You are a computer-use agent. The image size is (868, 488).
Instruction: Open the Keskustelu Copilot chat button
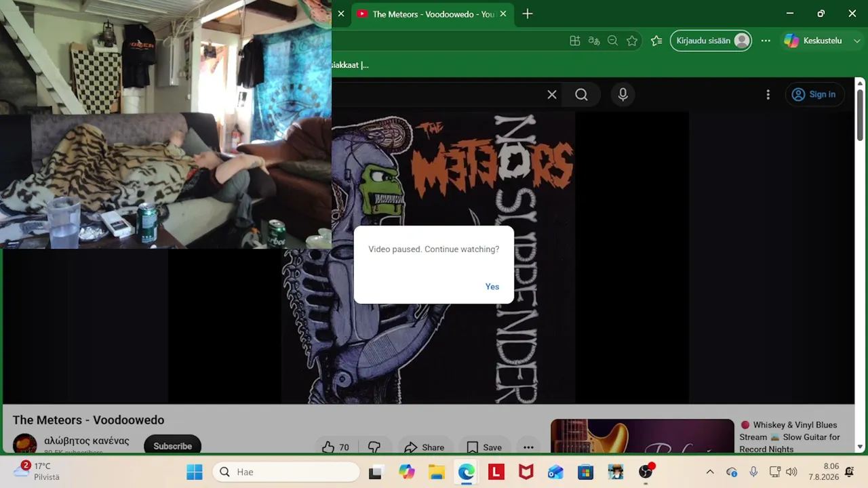[x=812, y=41]
